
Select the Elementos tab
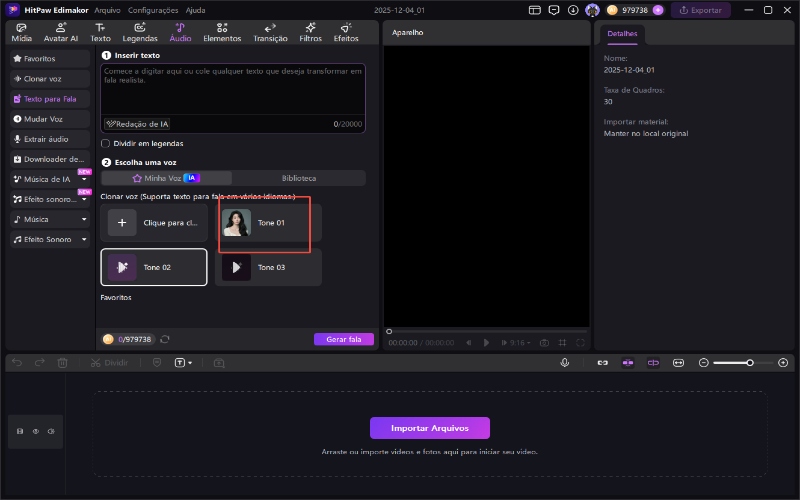[x=222, y=32]
